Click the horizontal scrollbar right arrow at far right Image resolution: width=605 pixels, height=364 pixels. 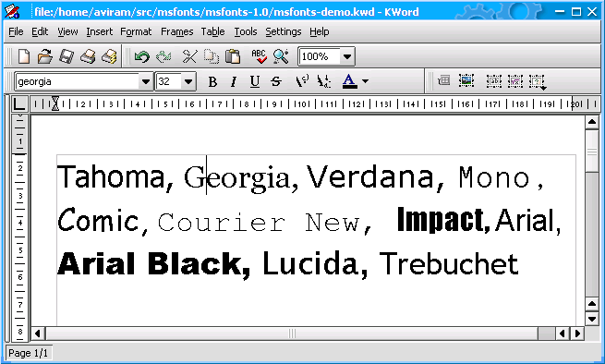pos(577,334)
